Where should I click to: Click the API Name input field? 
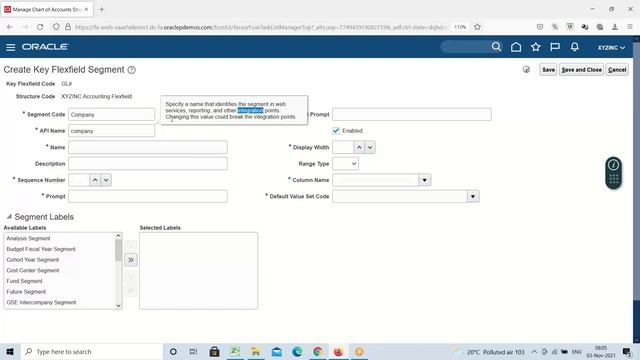pyautogui.click(x=111, y=131)
